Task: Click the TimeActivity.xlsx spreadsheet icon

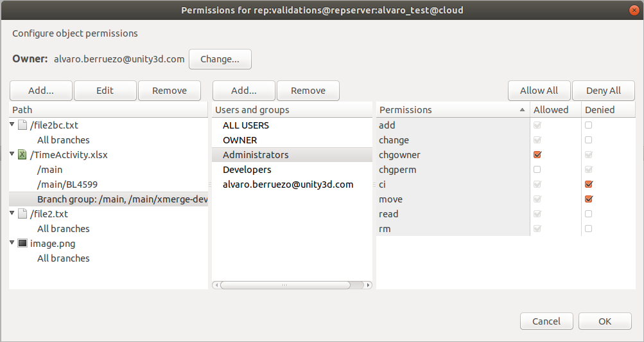Action: 22,154
